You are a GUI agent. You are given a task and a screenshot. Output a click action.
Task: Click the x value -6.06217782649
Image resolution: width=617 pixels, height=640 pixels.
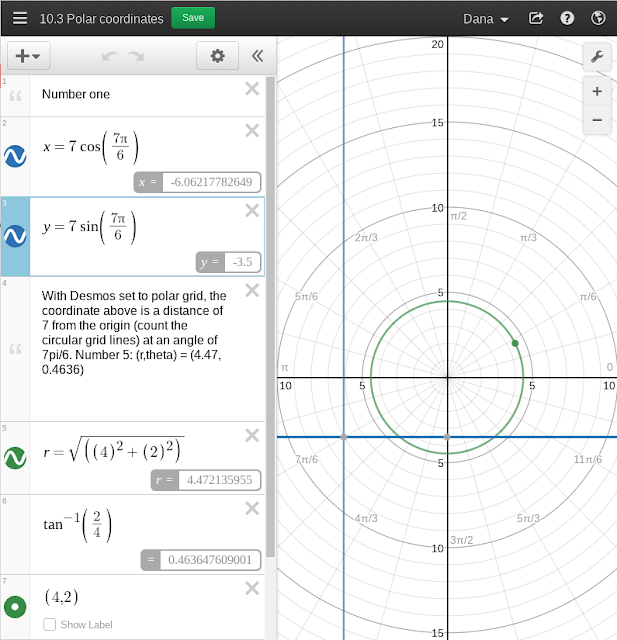pyautogui.click(x=211, y=182)
